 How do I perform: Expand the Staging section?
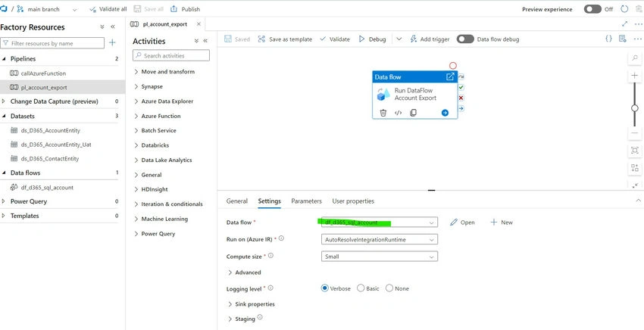242,319
